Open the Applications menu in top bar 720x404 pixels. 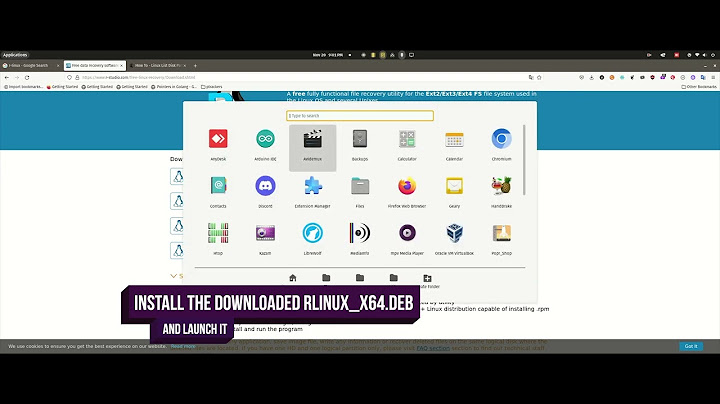click(x=15, y=55)
